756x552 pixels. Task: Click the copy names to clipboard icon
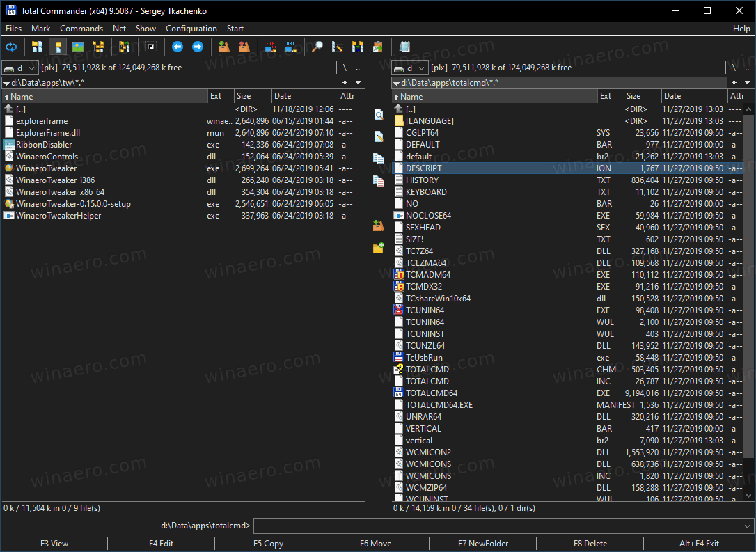point(378,47)
